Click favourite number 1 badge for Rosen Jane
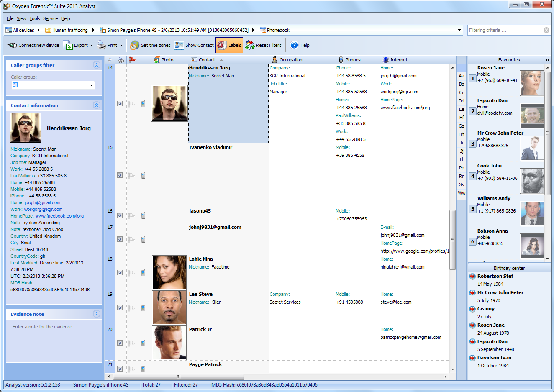This screenshot has height=392, width=554. point(473,78)
